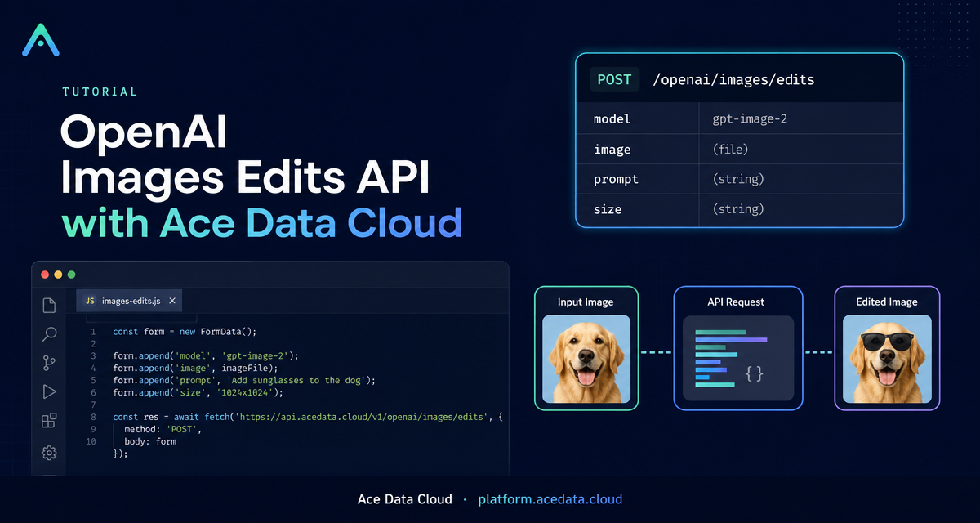
Task: Open the Explorer files icon in editor sidebar
Action: tap(49, 306)
